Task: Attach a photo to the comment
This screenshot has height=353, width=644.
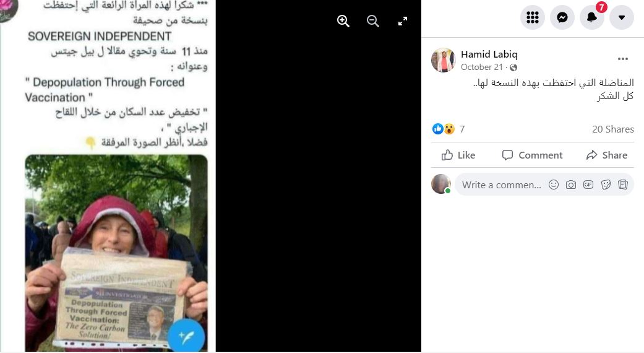Action: coord(571,185)
